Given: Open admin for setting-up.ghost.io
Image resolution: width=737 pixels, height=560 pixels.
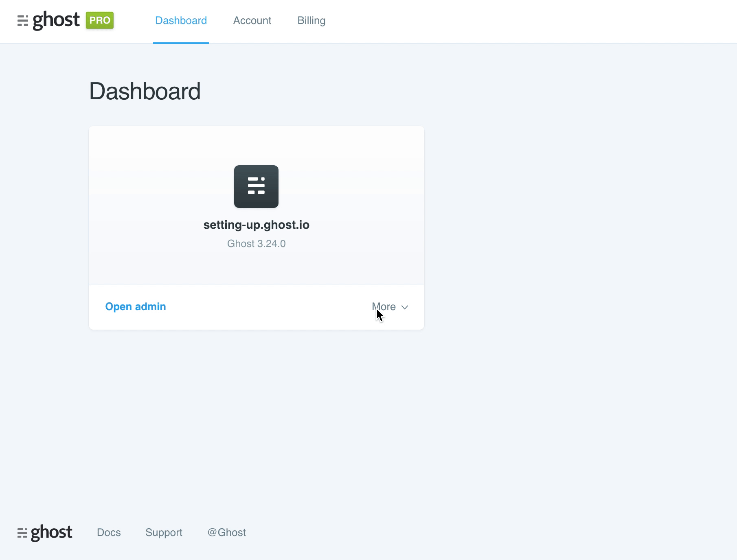Looking at the screenshot, I should (x=136, y=306).
